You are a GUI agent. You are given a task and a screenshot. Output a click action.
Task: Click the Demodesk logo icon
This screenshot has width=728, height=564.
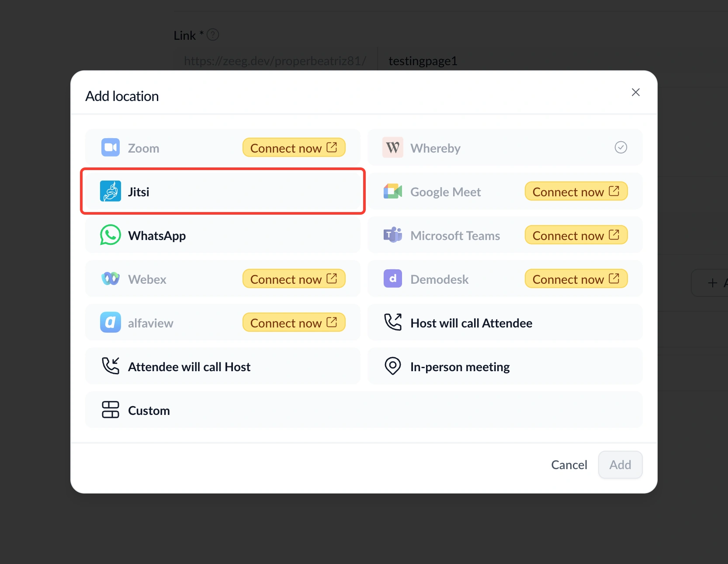click(393, 279)
